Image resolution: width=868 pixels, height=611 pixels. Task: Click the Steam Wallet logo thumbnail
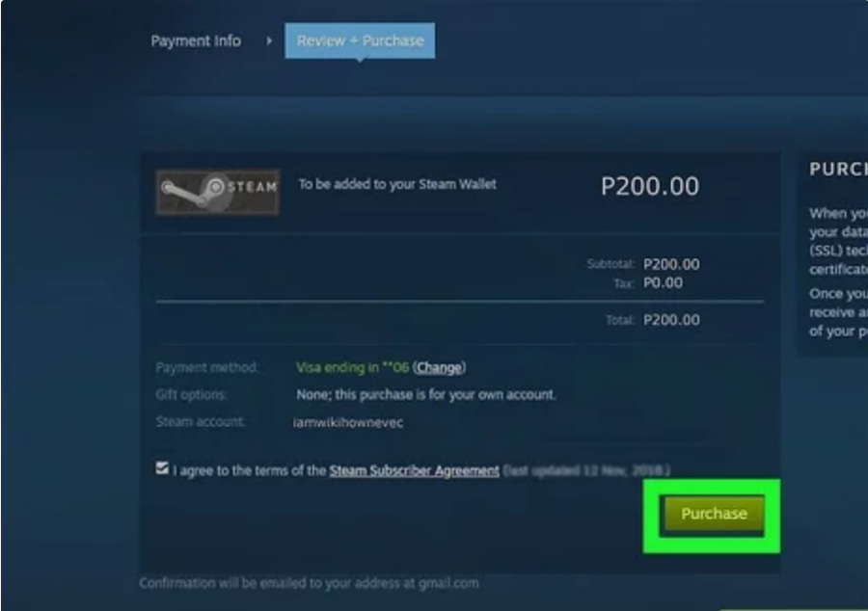(218, 192)
